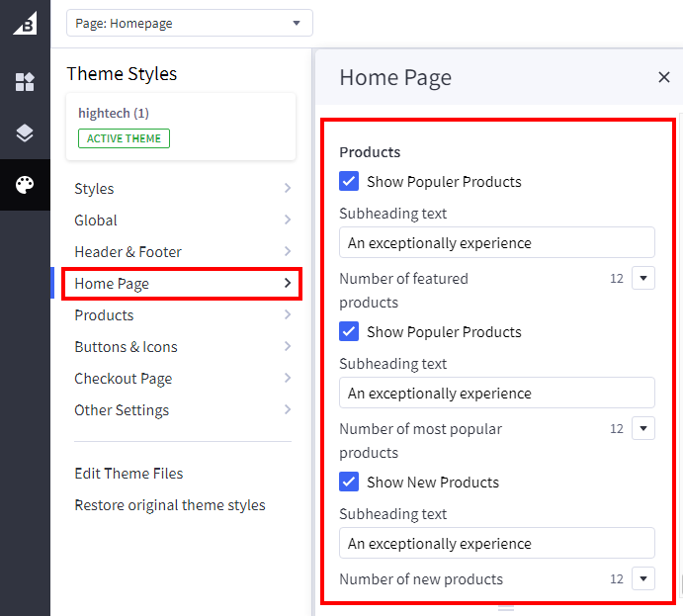Open the Header & Footer settings
Image resolution: width=683 pixels, height=616 pixels.
[128, 252]
